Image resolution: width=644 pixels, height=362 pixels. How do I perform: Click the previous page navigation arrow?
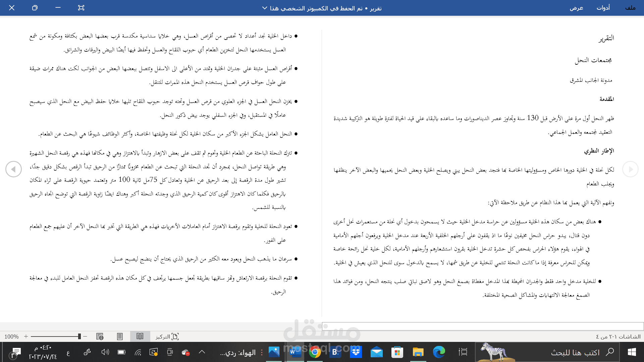click(631, 169)
